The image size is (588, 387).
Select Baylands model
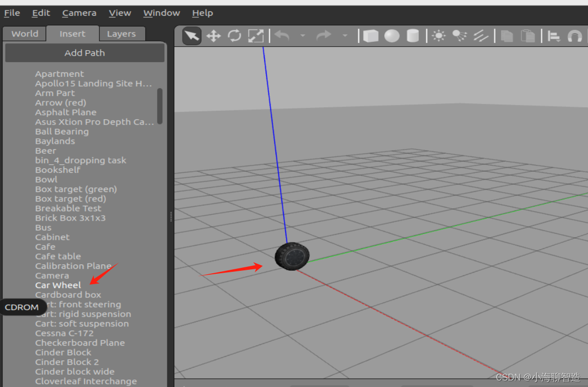(x=55, y=141)
